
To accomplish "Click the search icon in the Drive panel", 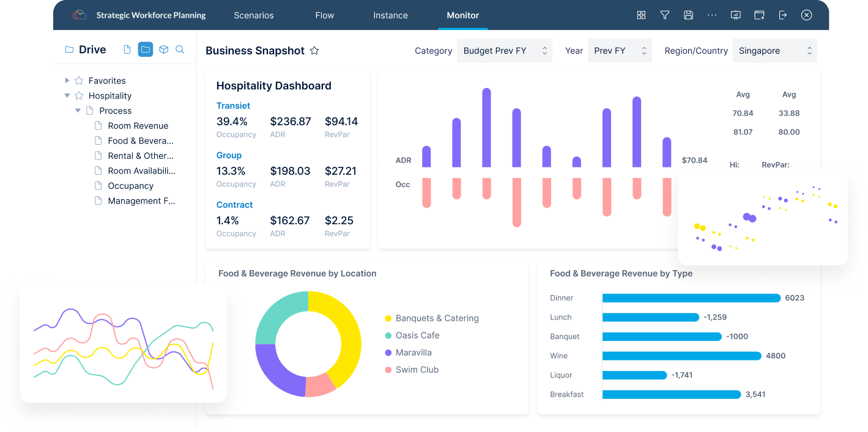I will [179, 49].
